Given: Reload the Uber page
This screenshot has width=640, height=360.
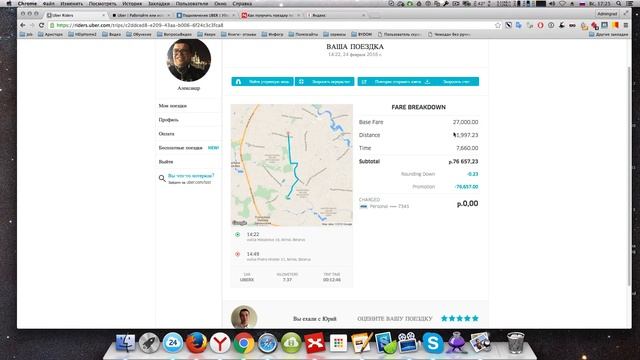Looking at the screenshot, I should pos(41,25).
